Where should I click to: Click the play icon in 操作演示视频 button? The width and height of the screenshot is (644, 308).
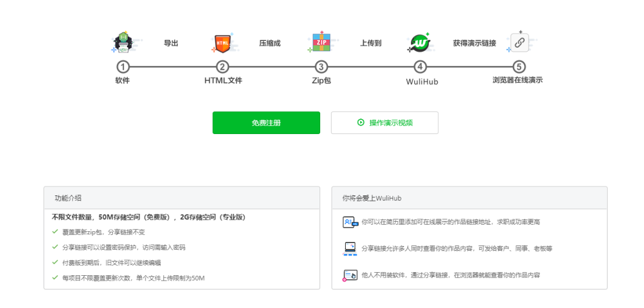pyautogui.click(x=361, y=122)
